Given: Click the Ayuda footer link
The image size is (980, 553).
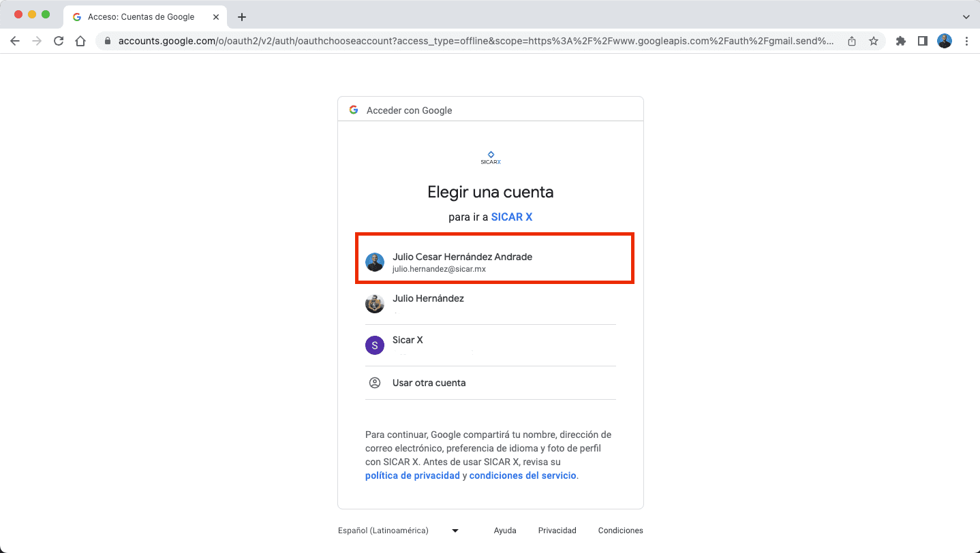Looking at the screenshot, I should [x=505, y=531].
